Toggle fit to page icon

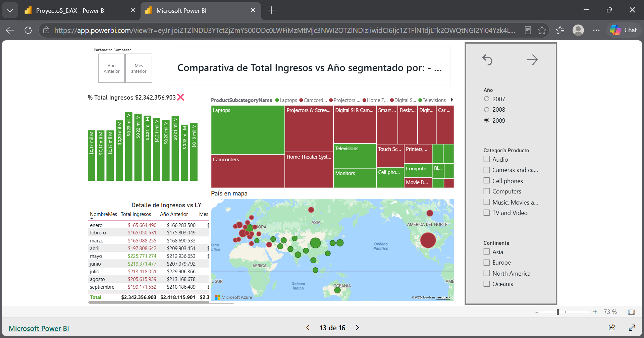[631, 312]
